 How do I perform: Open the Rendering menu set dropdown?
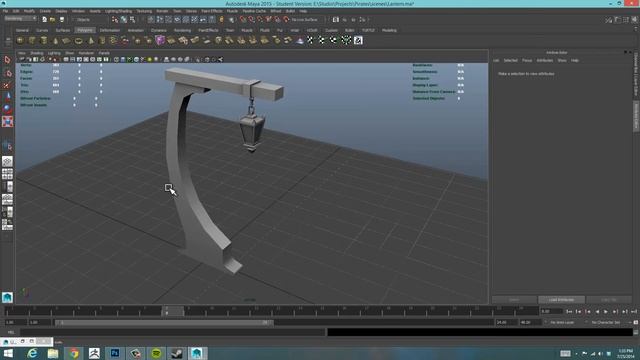pyautogui.click(x=20, y=19)
